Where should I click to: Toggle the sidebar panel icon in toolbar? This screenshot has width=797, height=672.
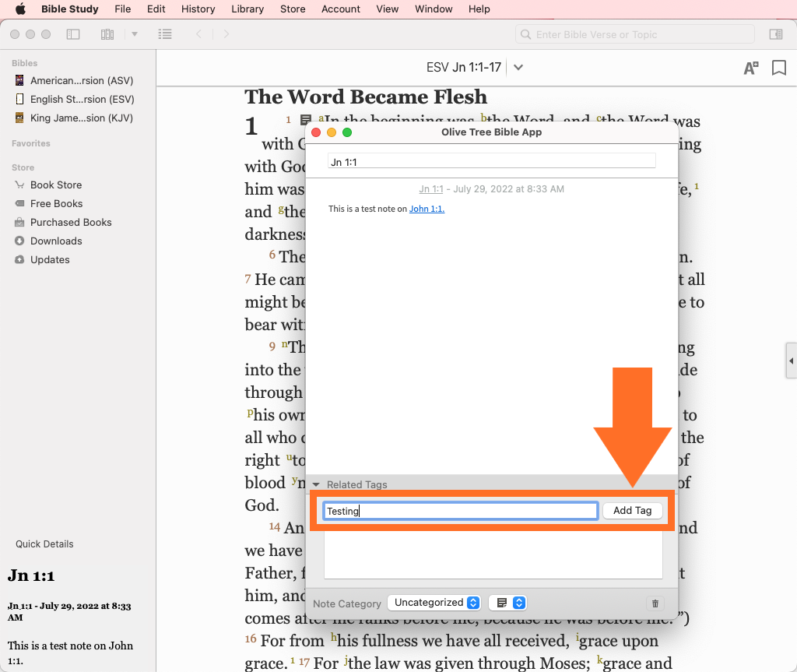coord(73,34)
